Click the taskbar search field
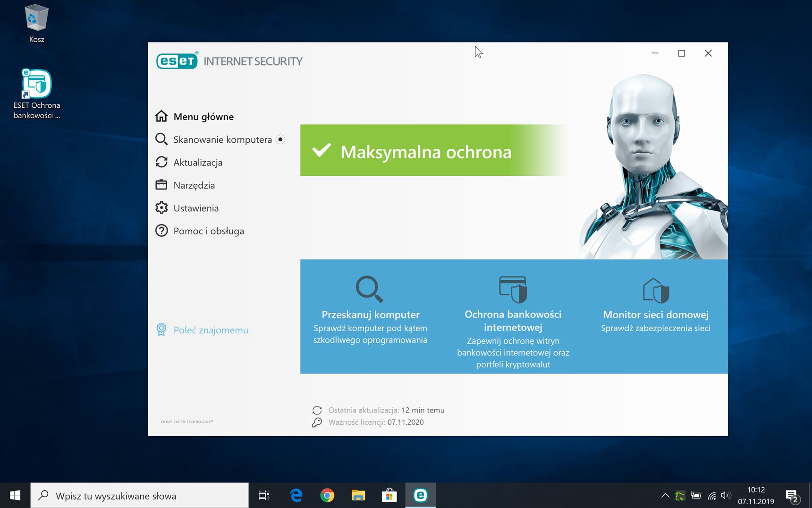 click(x=140, y=495)
